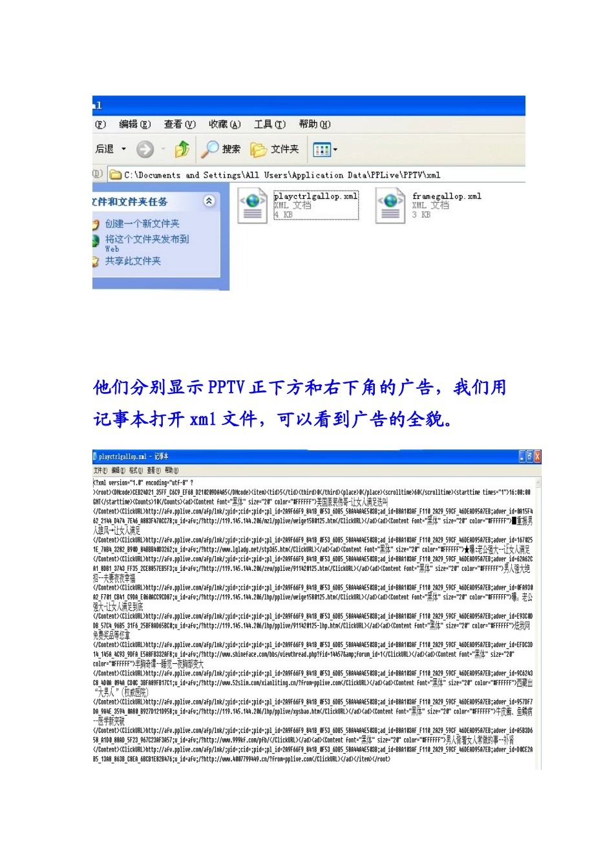Click the Notepad title bar icon

[95, 456]
